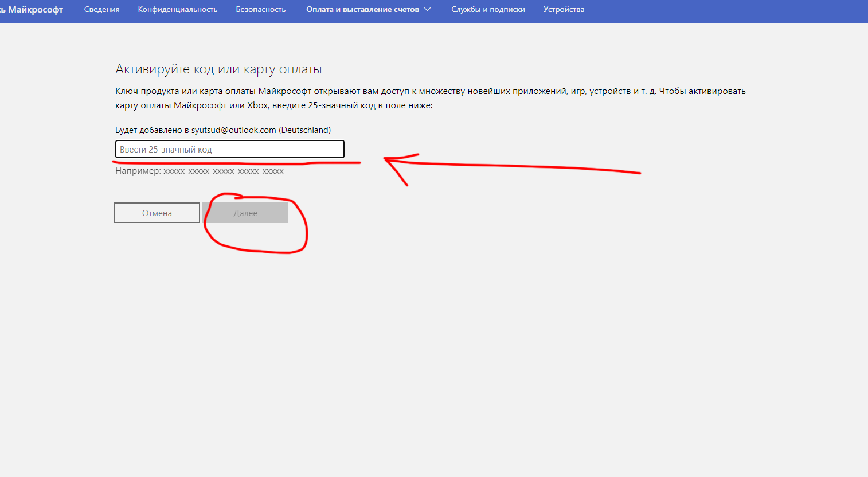Open Службы и подписки page
868x477 pixels.
(488, 9)
